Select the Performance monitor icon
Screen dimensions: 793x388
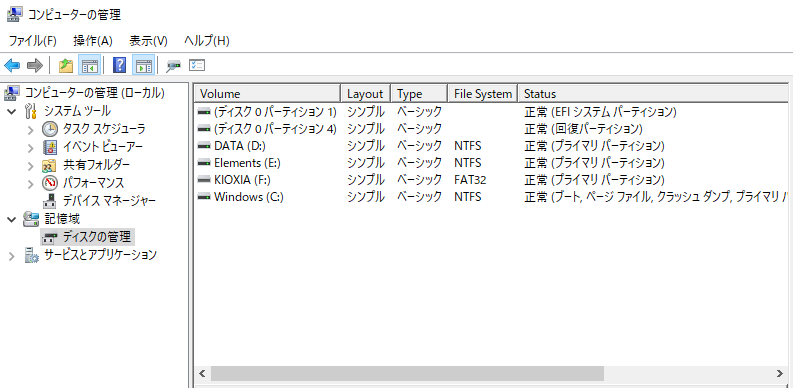click(x=50, y=183)
